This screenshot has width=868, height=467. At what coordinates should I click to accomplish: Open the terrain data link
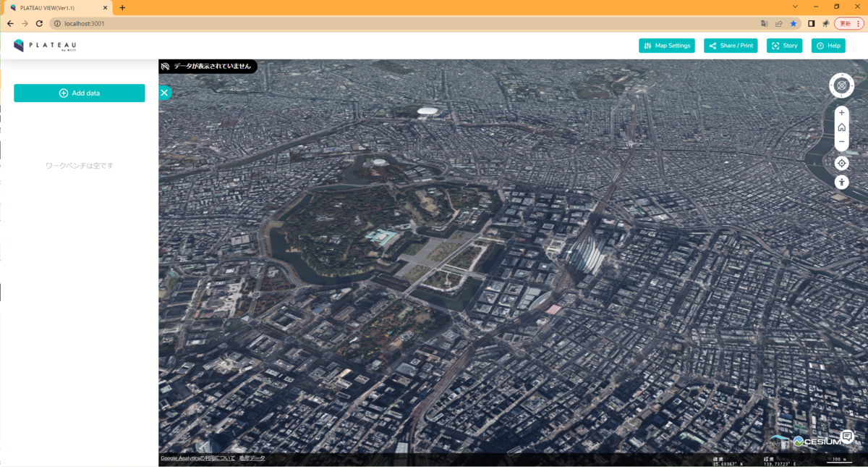252,458
